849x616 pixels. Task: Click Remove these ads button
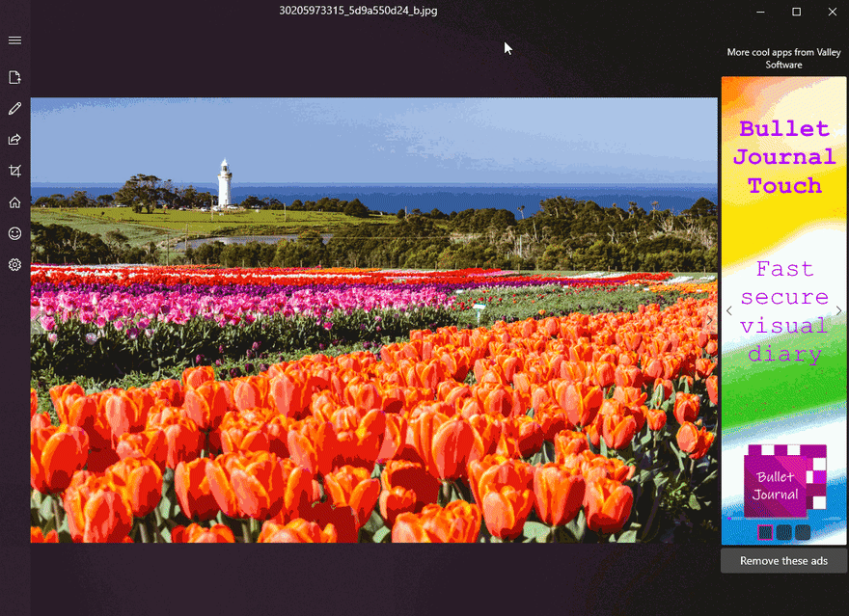click(783, 561)
